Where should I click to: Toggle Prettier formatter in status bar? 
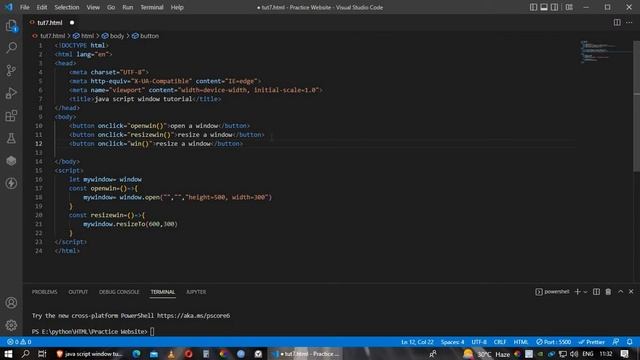coord(592,342)
